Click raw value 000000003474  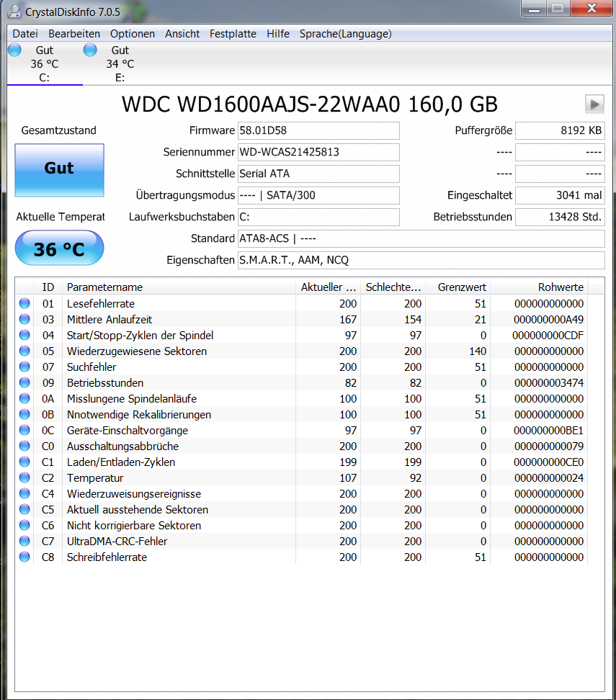(549, 383)
